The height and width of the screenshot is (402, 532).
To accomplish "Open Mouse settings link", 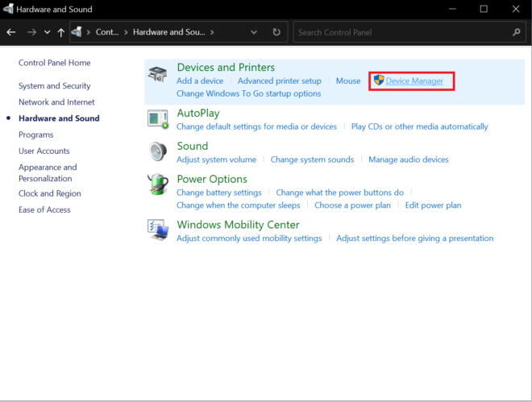I will 348,81.
